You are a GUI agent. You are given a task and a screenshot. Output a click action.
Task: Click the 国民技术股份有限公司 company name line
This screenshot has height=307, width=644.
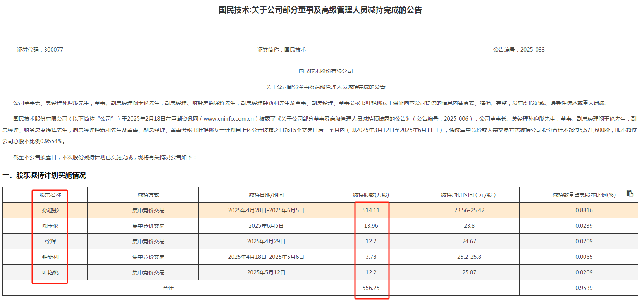click(325, 71)
